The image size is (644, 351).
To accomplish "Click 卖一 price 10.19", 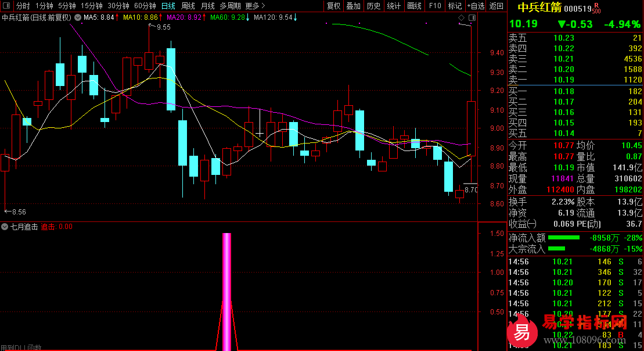I will [x=563, y=80].
